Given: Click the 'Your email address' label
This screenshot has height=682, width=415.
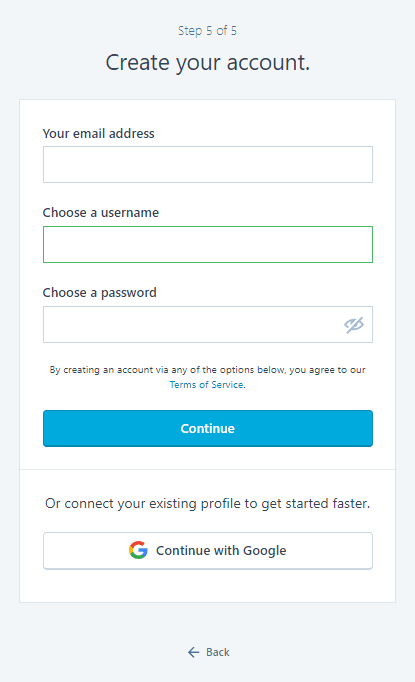Looking at the screenshot, I should [x=98, y=134].
